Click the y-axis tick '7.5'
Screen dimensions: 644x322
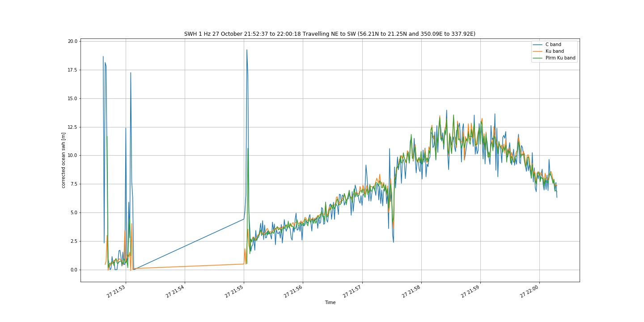[x=74, y=184]
